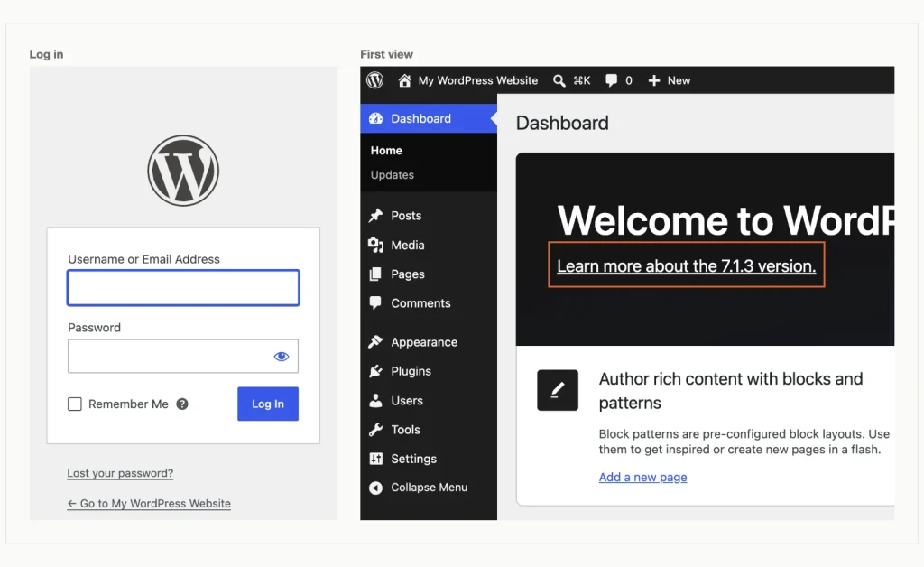Click the pencil edit icon in welcome panel
The image size is (924, 567).
(x=558, y=390)
